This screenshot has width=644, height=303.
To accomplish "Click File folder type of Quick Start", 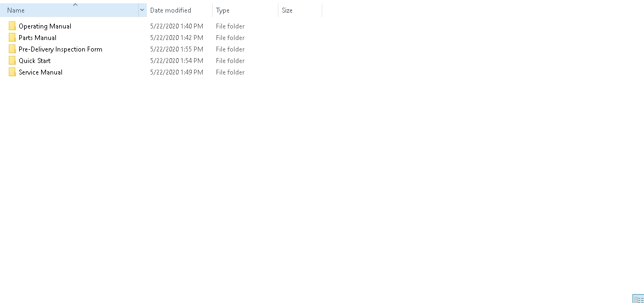I will (230, 61).
